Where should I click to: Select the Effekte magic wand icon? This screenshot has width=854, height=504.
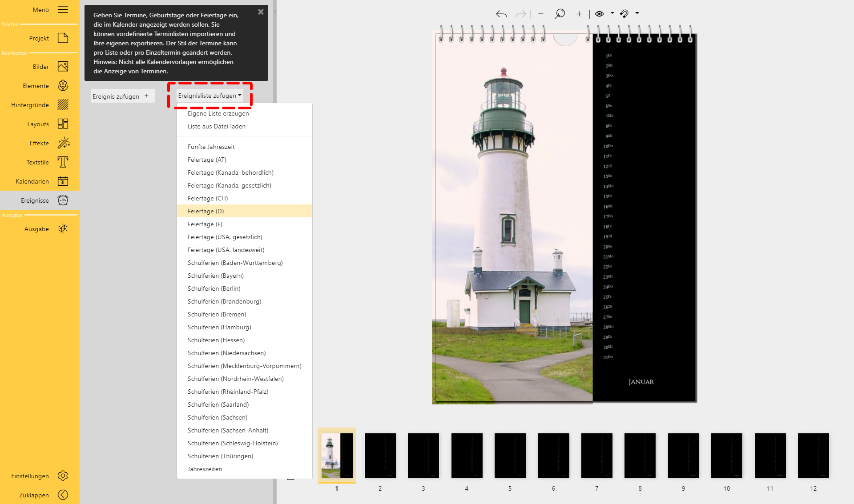tap(63, 143)
